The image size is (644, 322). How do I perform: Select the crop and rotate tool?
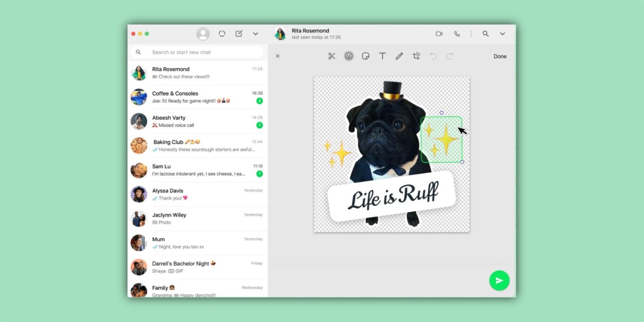point(416,56)
